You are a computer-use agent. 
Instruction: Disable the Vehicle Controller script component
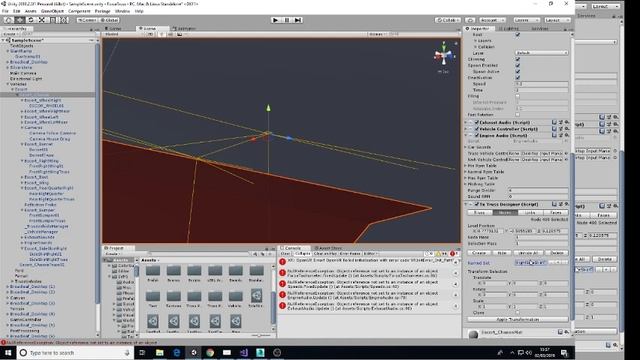coord(476,129)
